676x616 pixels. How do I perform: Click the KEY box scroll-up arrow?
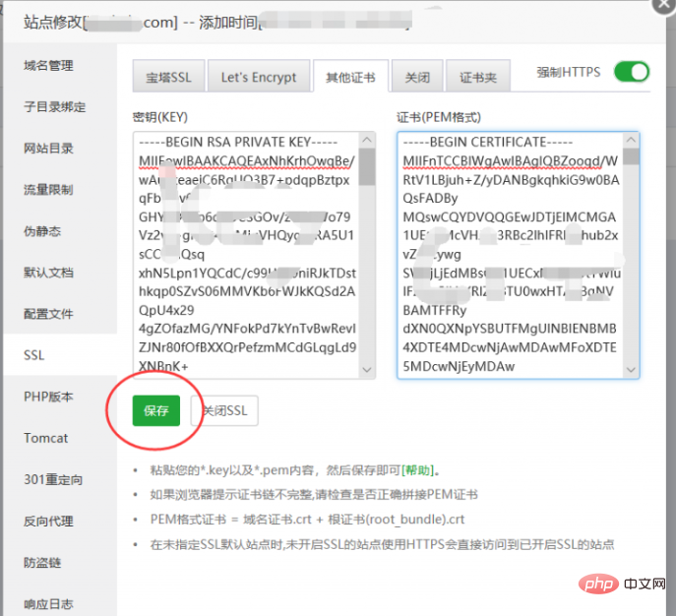(367, 140)
